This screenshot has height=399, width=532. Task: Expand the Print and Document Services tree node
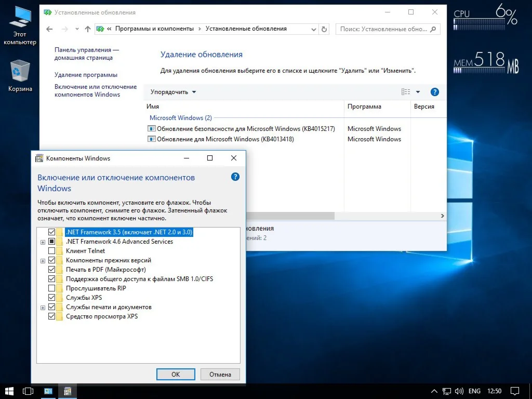[x=43, y=308]
